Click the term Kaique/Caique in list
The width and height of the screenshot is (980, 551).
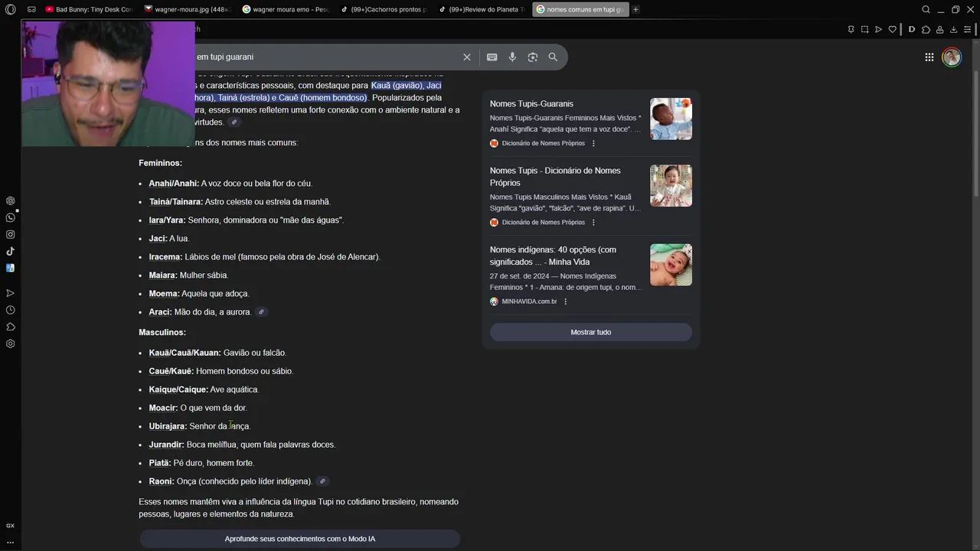178,390
